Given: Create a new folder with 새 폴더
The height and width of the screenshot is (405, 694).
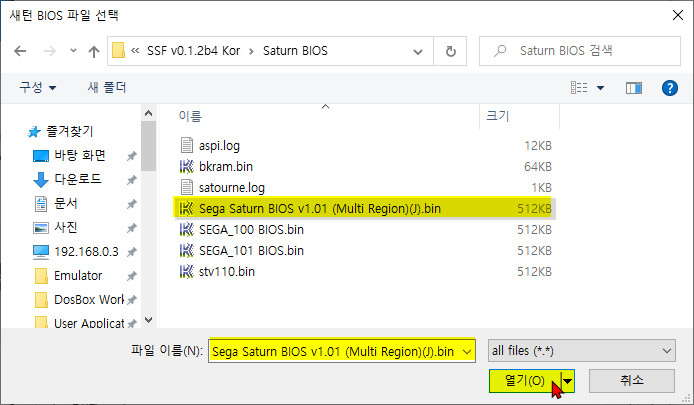Looking at the screenshot, I should (107, 87).
